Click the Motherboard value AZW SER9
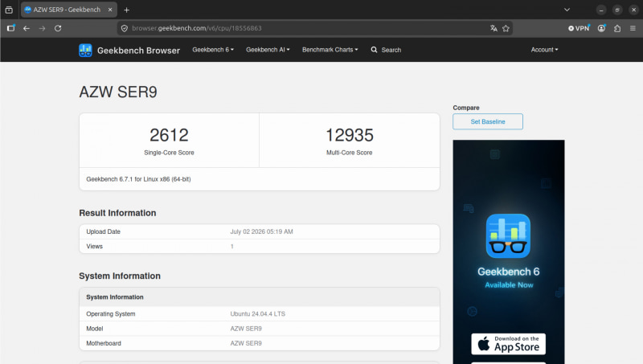Screen dimensions: 643x364 pyautogui.click(x=246, y=343)
